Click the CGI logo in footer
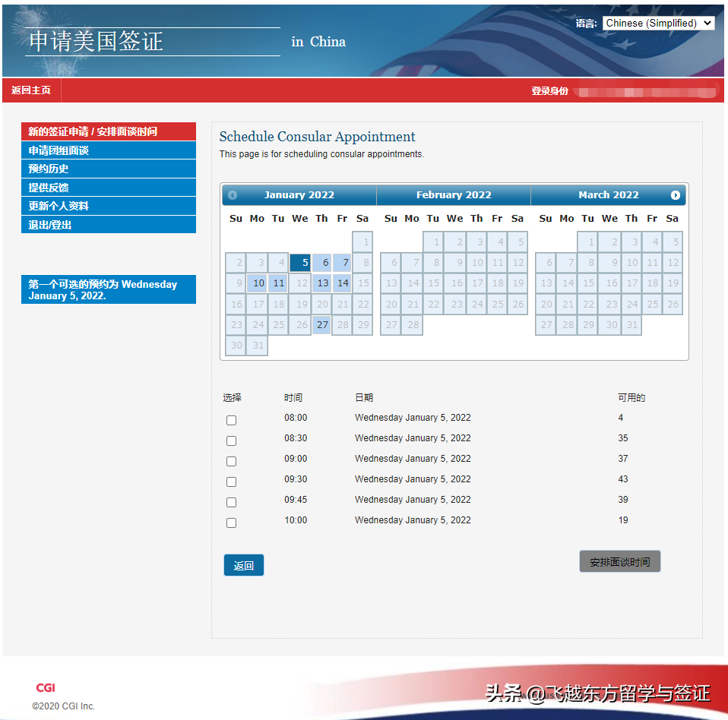 [46, 687]
